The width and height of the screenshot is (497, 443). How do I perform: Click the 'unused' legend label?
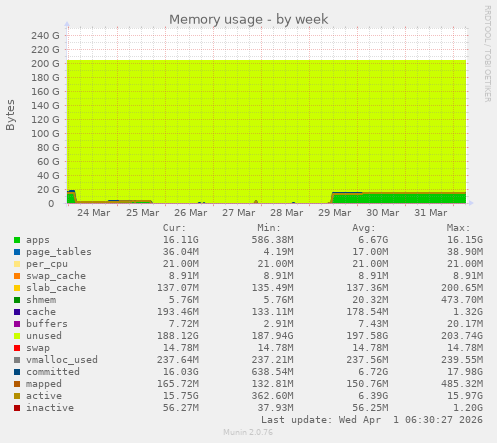click(44, 336)
